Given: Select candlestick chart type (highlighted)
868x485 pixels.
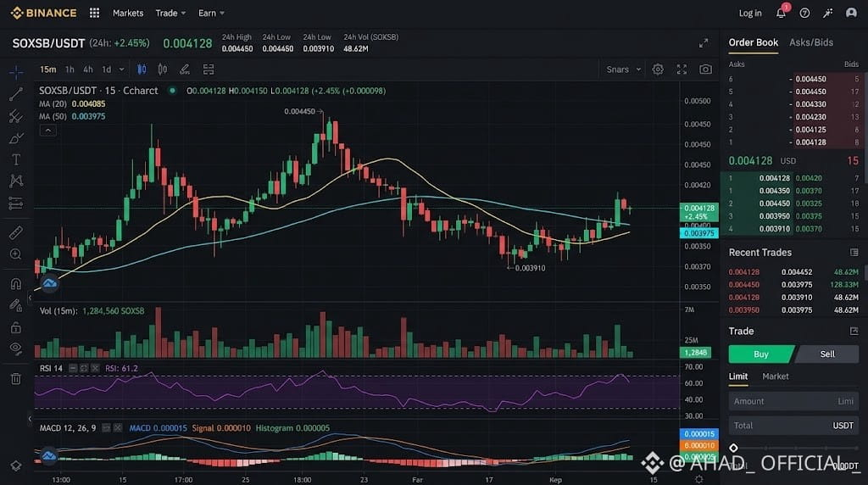Looking at the screenshot, I should (x=142, y=70).
